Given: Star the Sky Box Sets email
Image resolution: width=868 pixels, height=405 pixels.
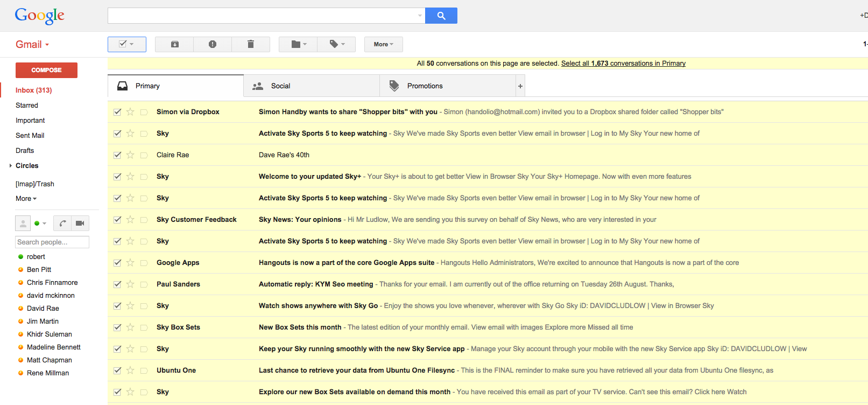Looking at the screenshot, I should coord(130,327).
